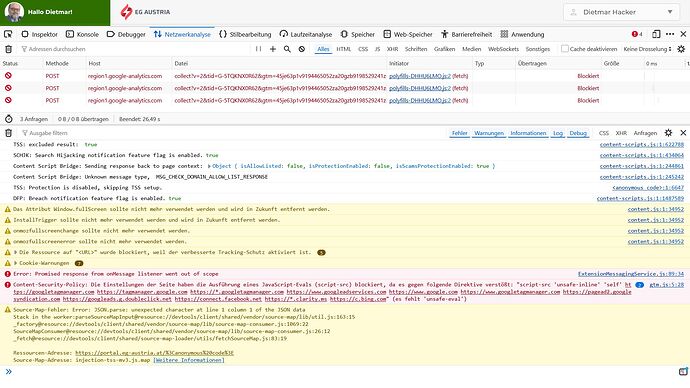This screenshot has height=388, width=690.
Task: Toggle responsive design mode icon
Action: point(656,34)
